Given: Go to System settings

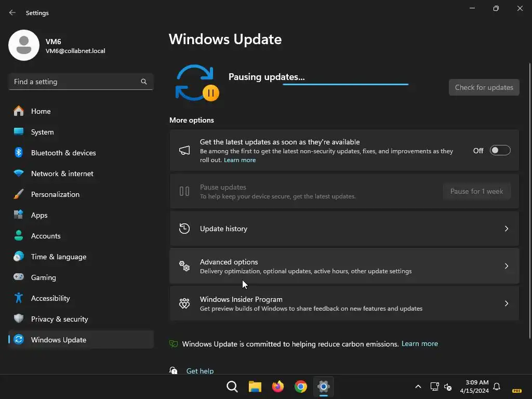Looking at the screenshot, I should (81, 131).
